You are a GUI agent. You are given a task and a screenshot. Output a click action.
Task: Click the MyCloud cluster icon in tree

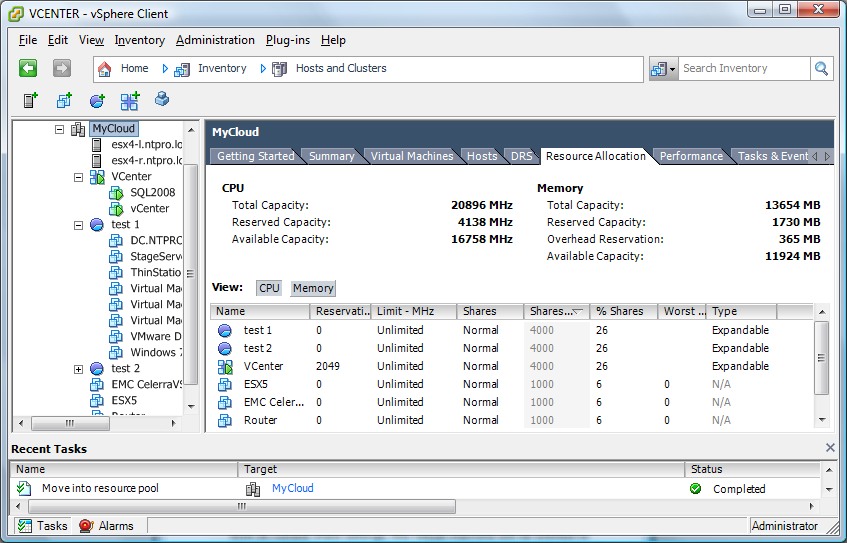78,129
